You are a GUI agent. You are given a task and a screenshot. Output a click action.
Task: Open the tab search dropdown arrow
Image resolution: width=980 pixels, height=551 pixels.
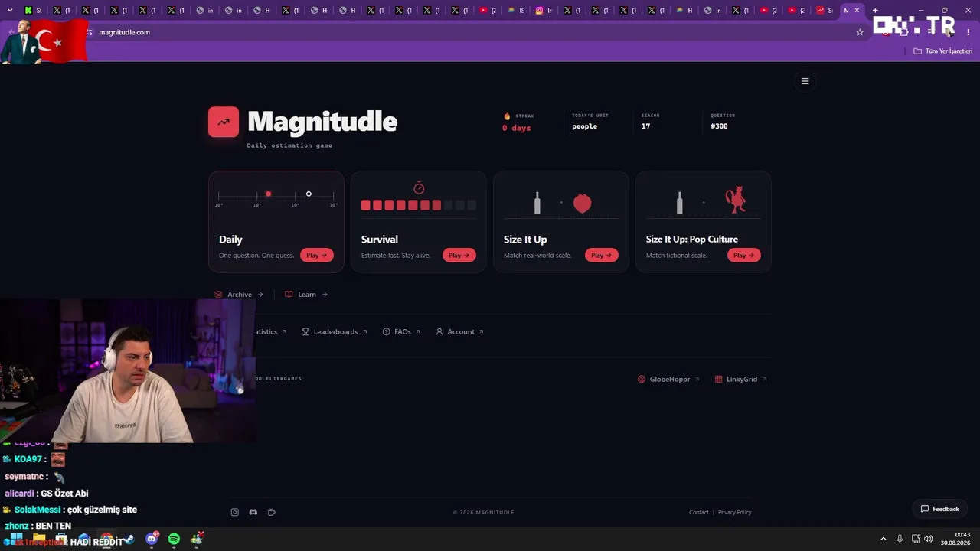[x=10, y=10]
